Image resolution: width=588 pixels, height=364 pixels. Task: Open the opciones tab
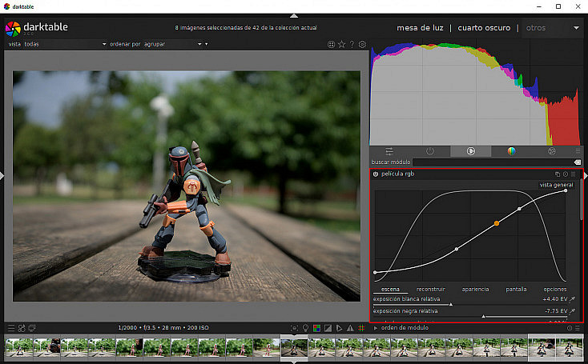pos(555,289)
